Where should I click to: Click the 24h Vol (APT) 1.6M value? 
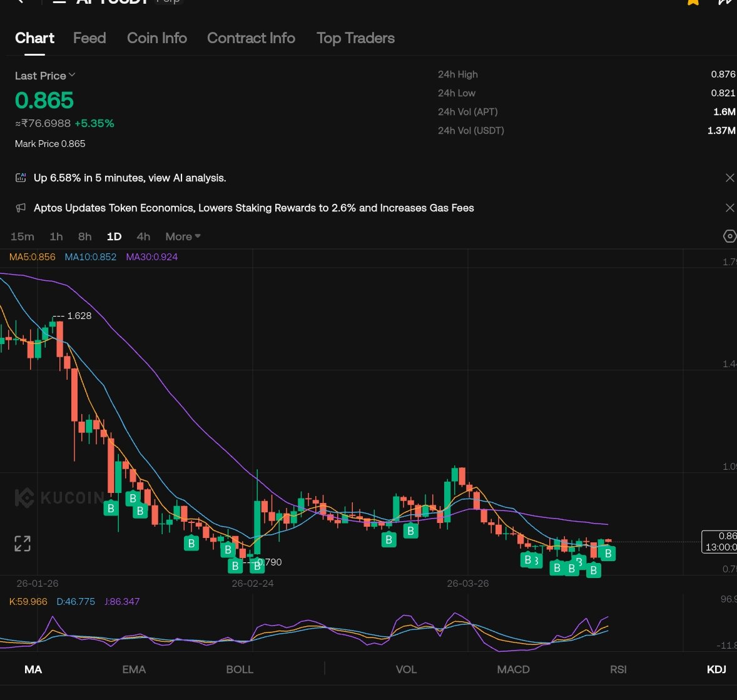[x=724, y=112]
